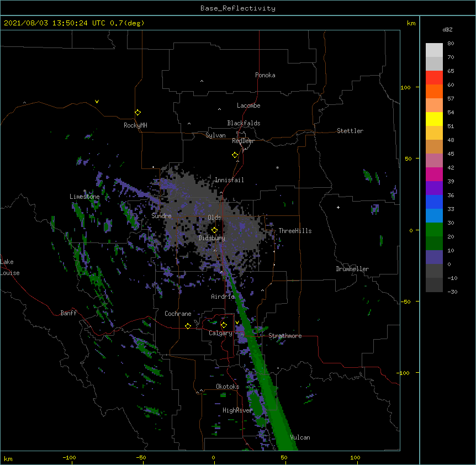Click the RedDeer city label
The width and height of the screenshot is (476, 465).
tap(243, 141)
